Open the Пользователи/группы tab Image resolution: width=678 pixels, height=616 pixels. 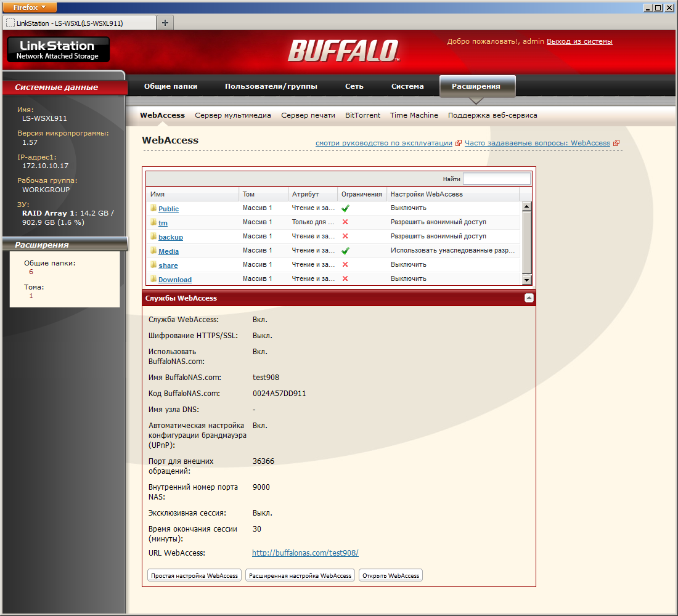[271, 86]
